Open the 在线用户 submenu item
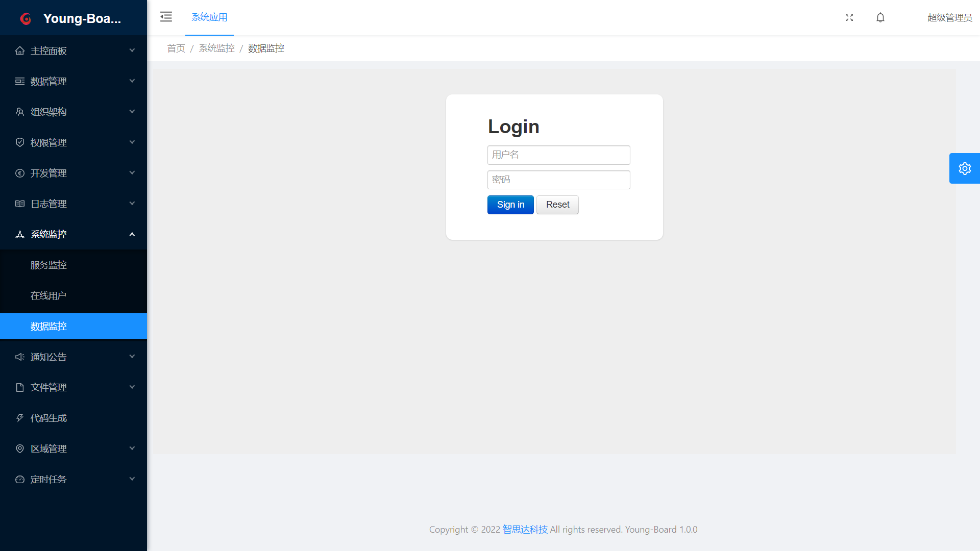Viewport: 980px width, 551px height. click(x=48, y=295)
